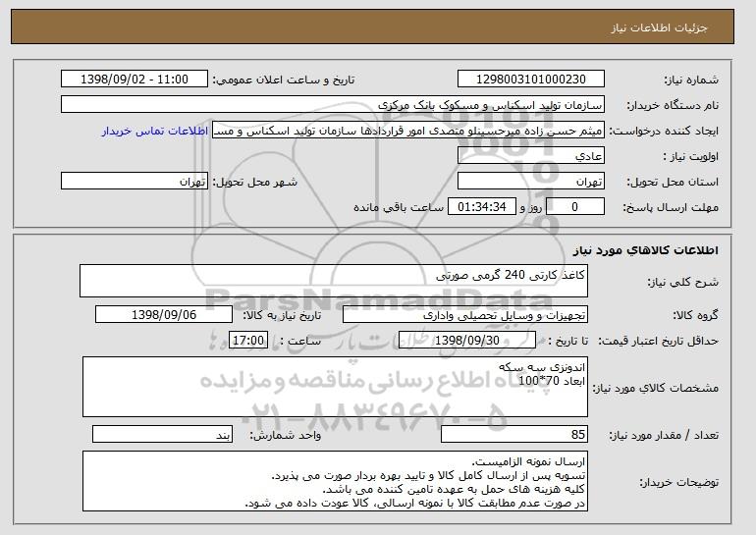Select the request creator field
The width and height of the screenshot is (756, 535).
(408, 131)
